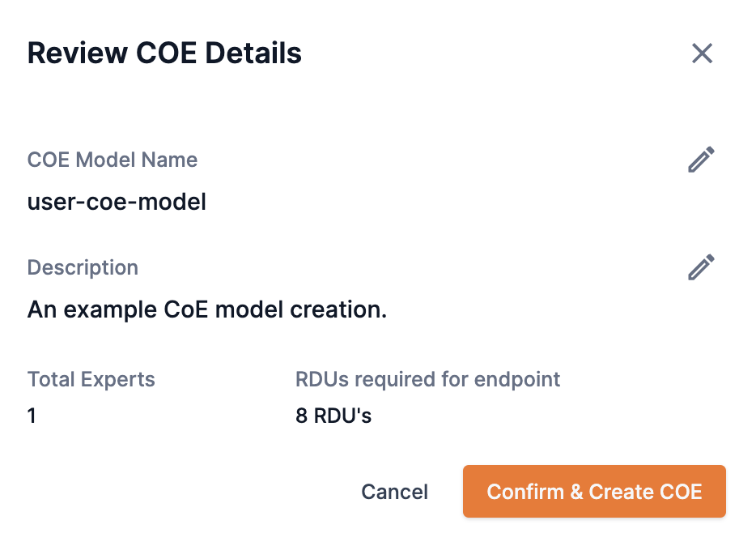Viewport: 756px width, 546px height.
Task: Close the Review COE Details dialog
Action: point(702,53)
